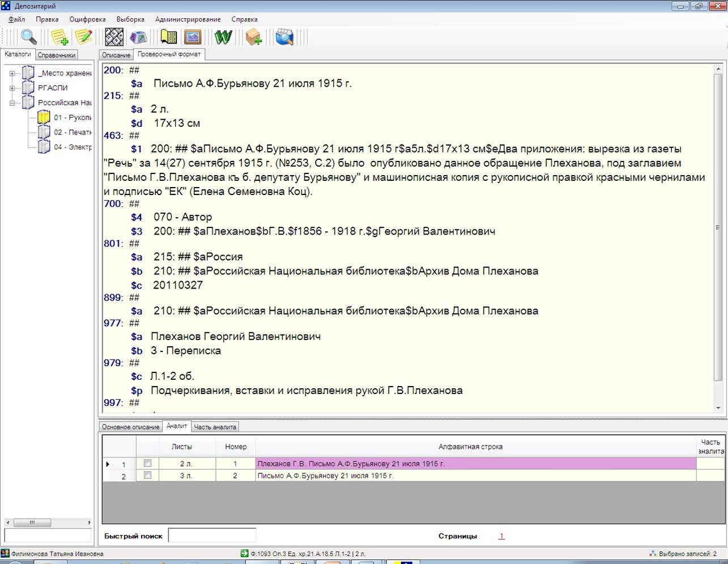Click the add new note icon
The width and height of the screenshot is (728, 564).
[x=59, y=37]
